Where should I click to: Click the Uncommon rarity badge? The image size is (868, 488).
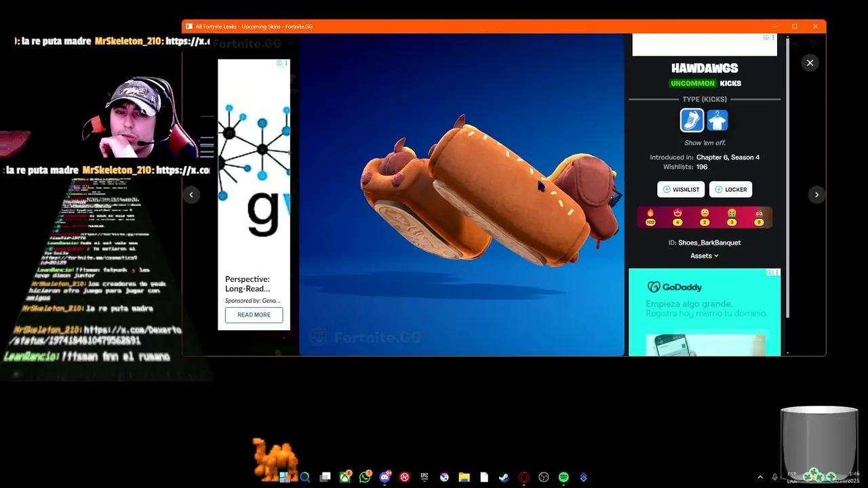pos(692,83)
